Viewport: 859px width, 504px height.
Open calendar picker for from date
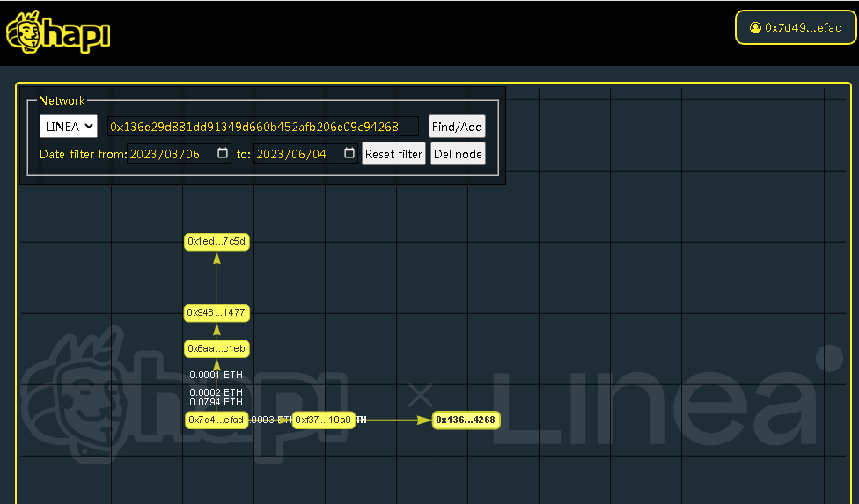coord(223,153)
